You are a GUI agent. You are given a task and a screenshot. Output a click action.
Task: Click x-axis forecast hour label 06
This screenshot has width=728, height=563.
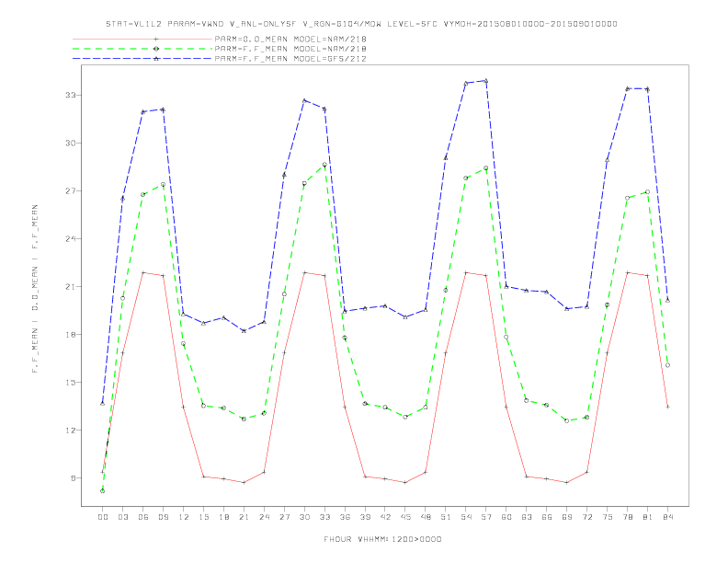143,517
